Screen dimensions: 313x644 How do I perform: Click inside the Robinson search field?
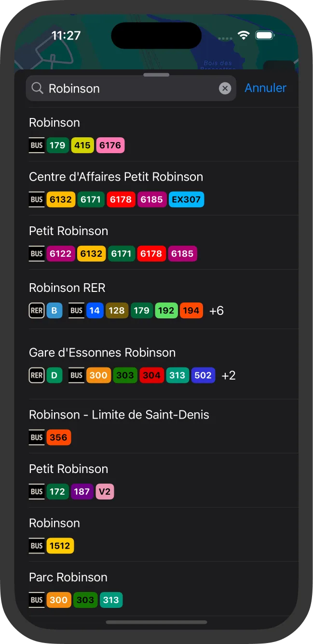pos(130,88)
